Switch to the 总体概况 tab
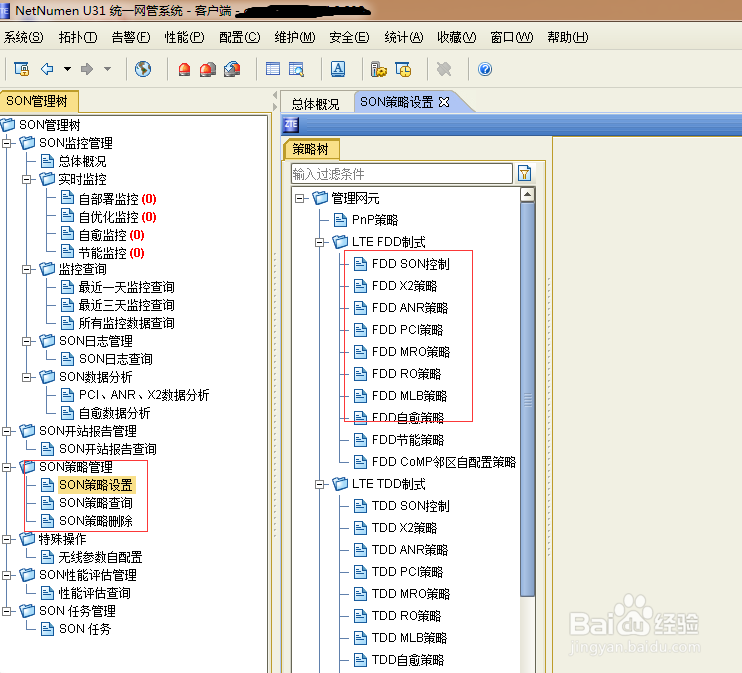Viewport: 742px width, 673px height. [x=316, y=104]
